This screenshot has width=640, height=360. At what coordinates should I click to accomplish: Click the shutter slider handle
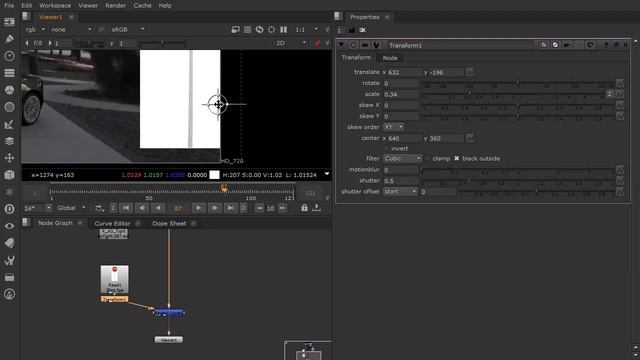pos(469,180)
